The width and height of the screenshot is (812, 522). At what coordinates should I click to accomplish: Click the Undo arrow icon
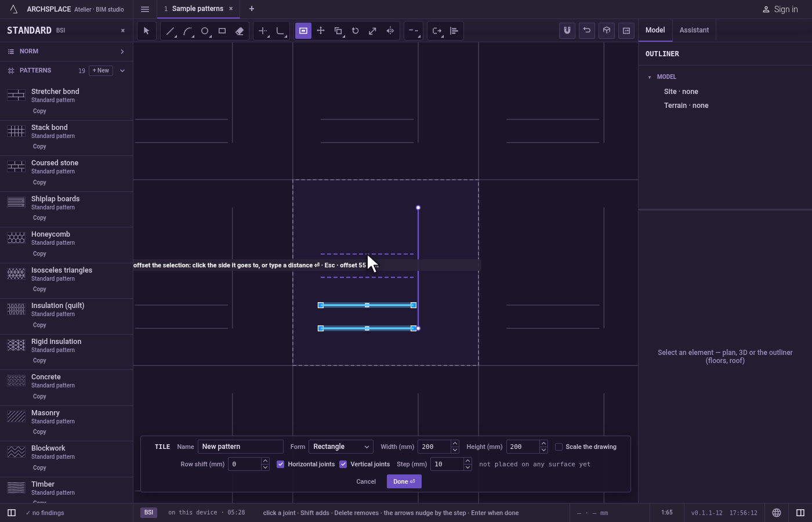point(587,31)
